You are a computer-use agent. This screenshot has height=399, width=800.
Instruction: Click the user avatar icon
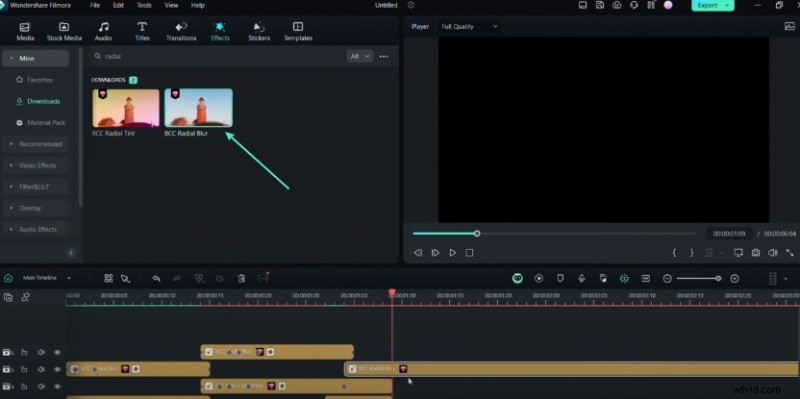tap(668, 5)
